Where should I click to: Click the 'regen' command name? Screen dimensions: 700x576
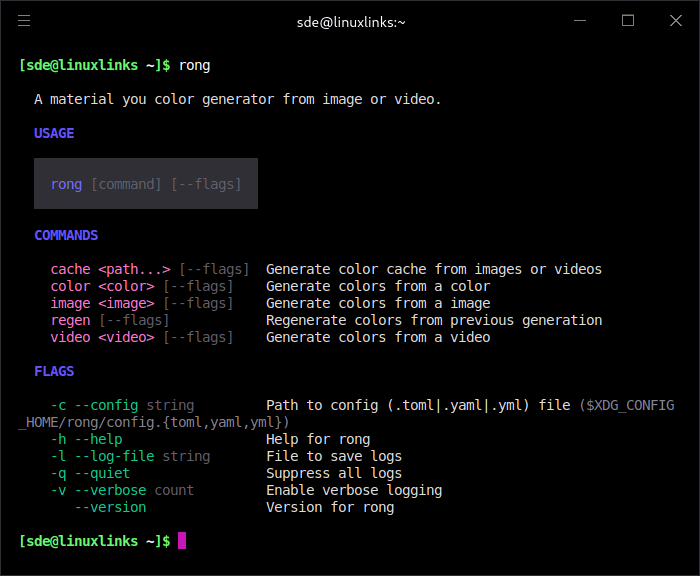click(x=70, y=320)
